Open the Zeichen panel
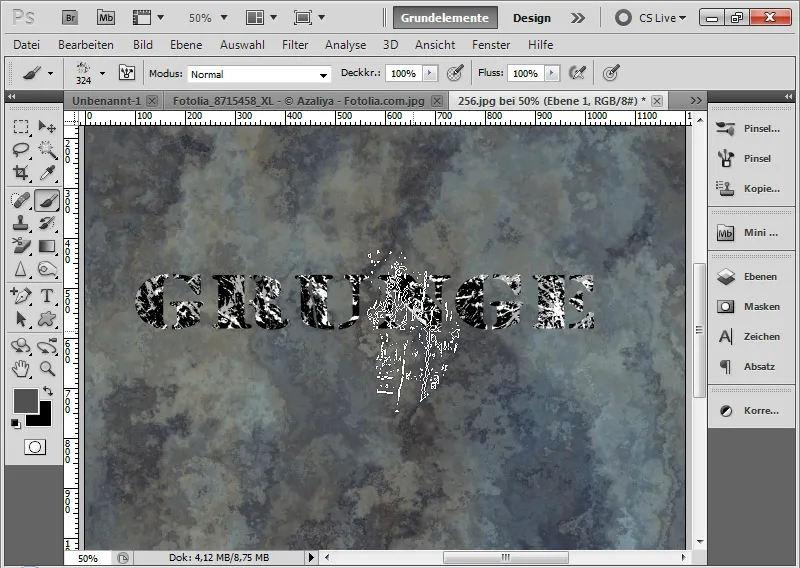Screen dimensions: 800x568 750,337
